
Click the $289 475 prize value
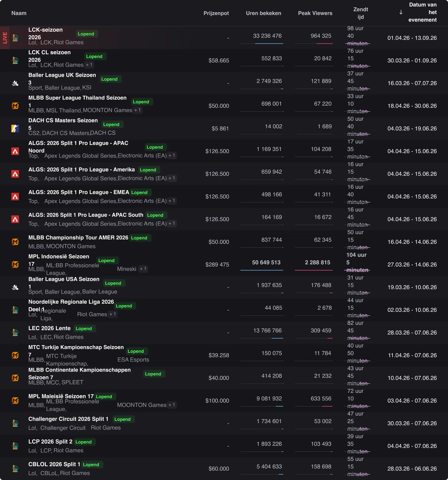(x=217, y=265)
